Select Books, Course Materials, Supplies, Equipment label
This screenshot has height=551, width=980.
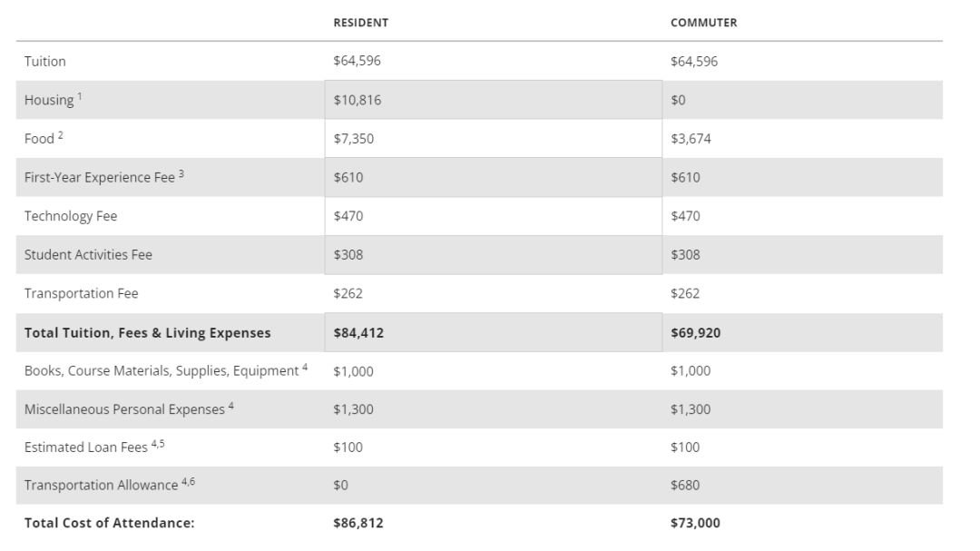(162, 371)
